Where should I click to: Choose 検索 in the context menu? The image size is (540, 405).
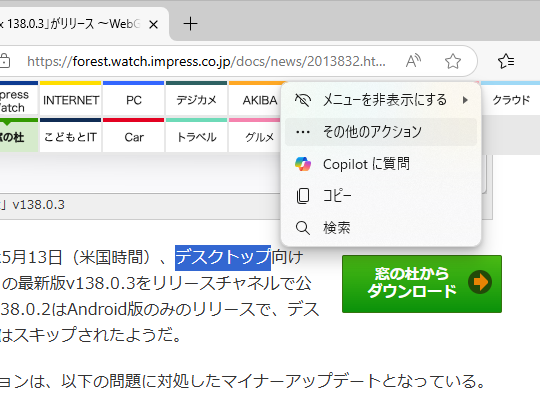381,228
